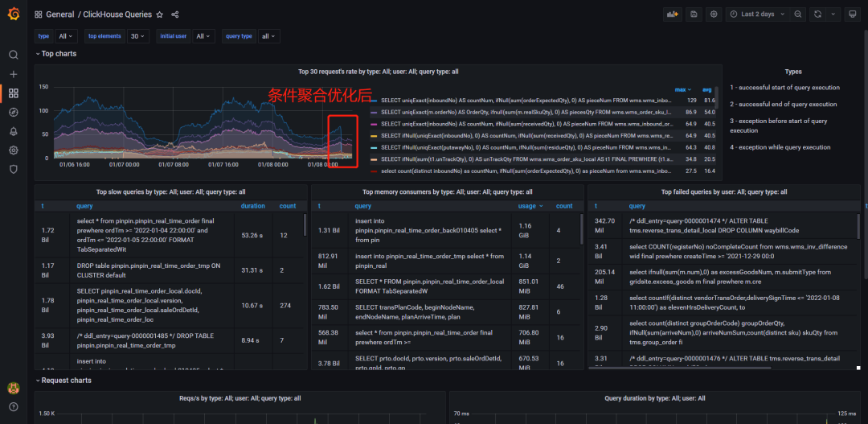Click the dashboards grid icon beside General
Screen dimensions: 868x424
click(38, 14)
